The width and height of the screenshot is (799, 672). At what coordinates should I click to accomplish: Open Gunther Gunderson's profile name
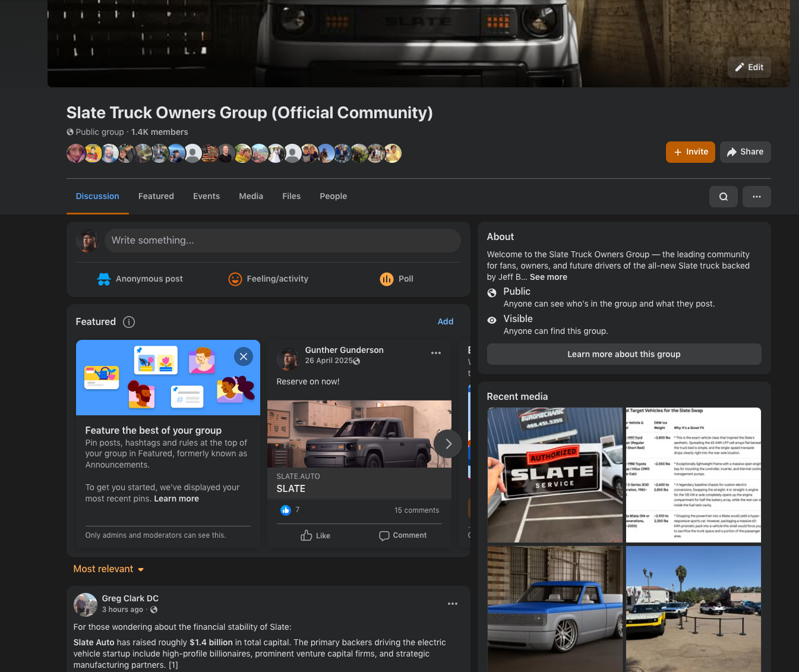(x=344, y=350)
